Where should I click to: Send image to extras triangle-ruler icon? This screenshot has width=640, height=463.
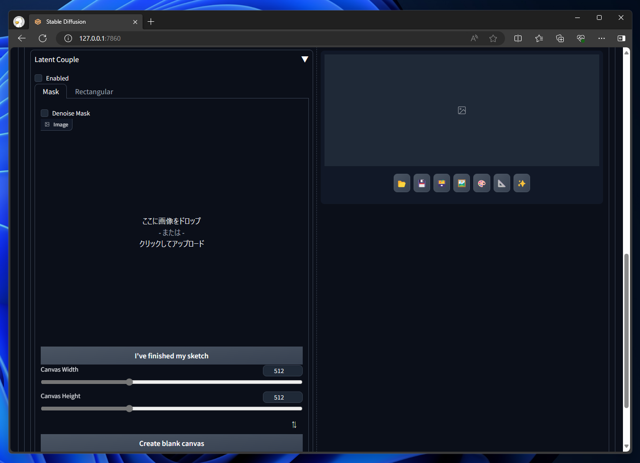[x=502, y=183]
